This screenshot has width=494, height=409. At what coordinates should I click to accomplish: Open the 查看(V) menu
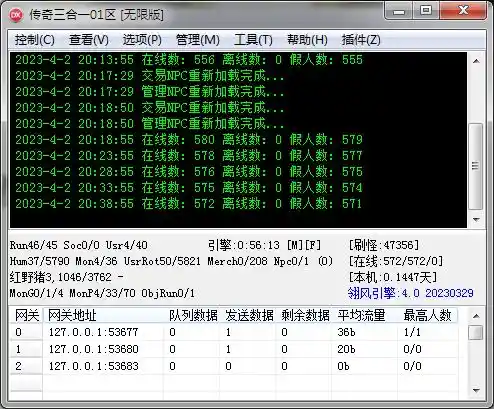point(89,40)
